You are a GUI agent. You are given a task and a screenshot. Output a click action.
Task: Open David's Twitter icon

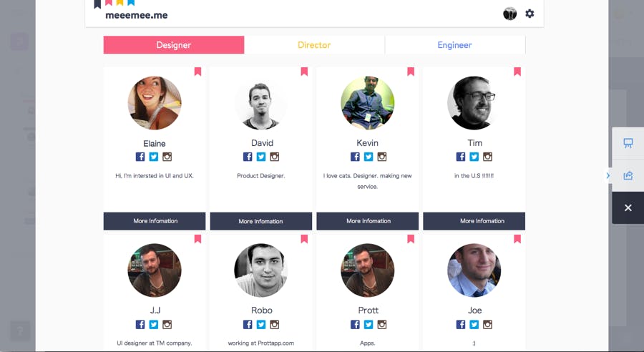point(260,157)
